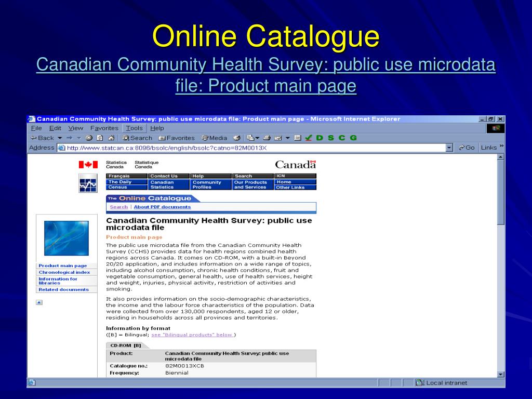Image resolution: width=532 pixels, height=399 pixels.
Task: Click the green D toolbar button
Action: coord(320,138)
